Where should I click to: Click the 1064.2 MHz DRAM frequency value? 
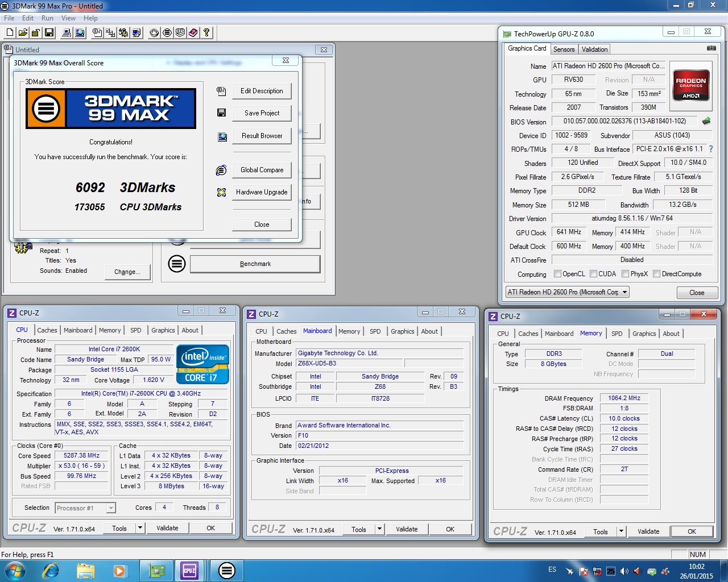[x=624, y=398]
